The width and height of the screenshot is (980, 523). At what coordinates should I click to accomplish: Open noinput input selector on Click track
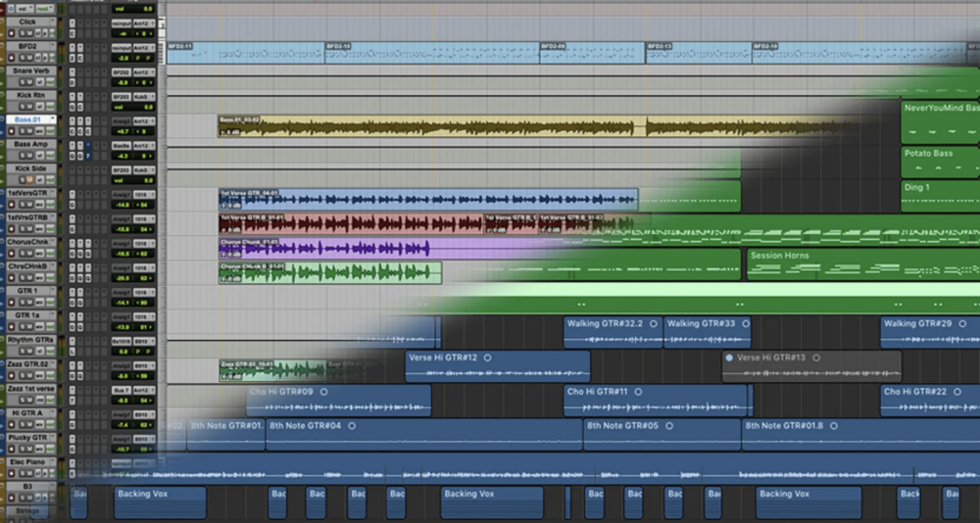[x=122, y=23]
